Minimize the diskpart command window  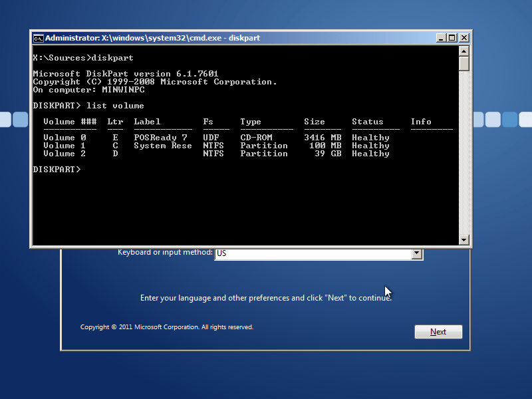(x=441, y=38)
